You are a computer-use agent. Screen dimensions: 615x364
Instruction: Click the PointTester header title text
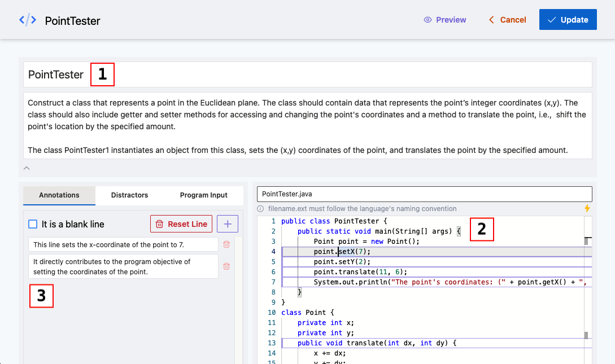72,21
